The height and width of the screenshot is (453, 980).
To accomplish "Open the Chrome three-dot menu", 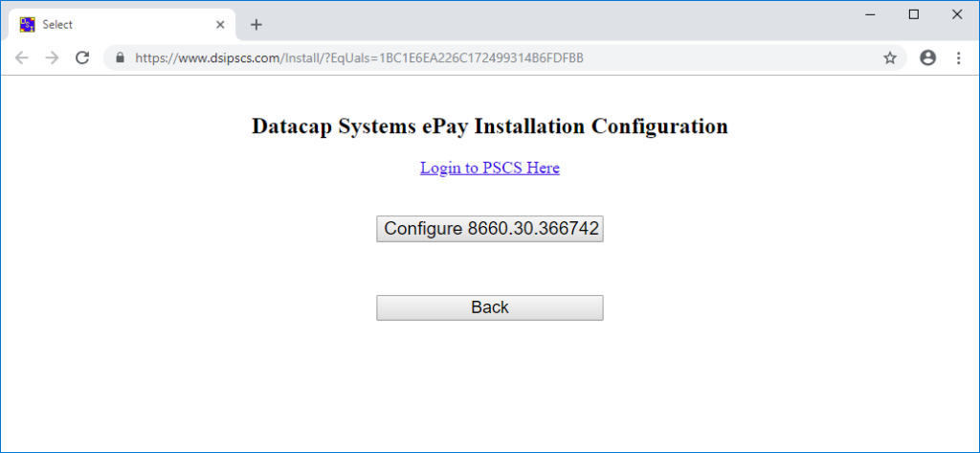I will point(959,58).
